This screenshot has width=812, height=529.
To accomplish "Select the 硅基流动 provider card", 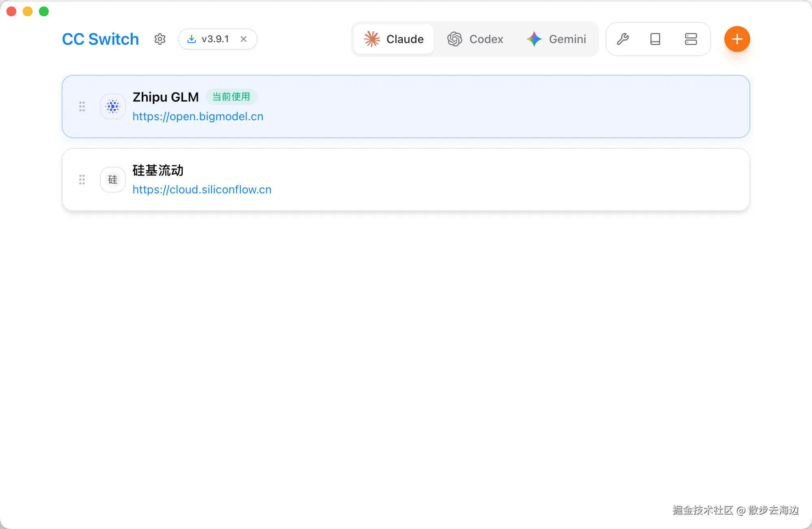I will pyautogui.click(x=447, y=180).
